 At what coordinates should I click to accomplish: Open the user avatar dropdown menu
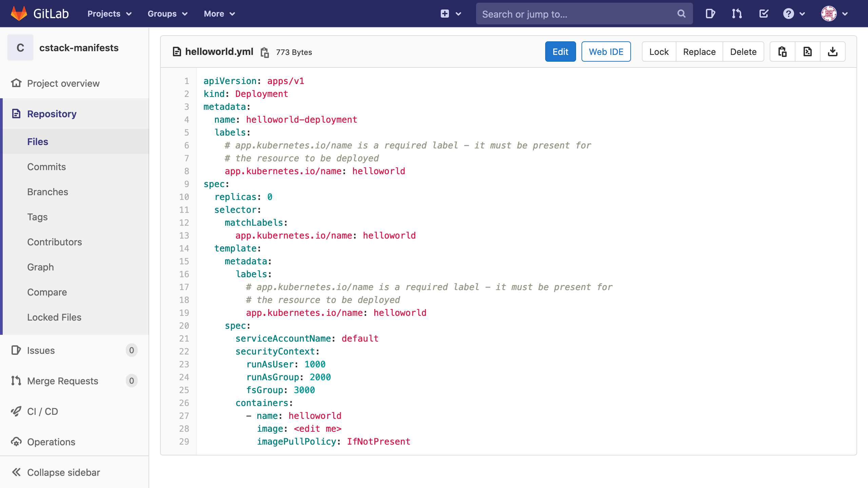tap(834, 14)
